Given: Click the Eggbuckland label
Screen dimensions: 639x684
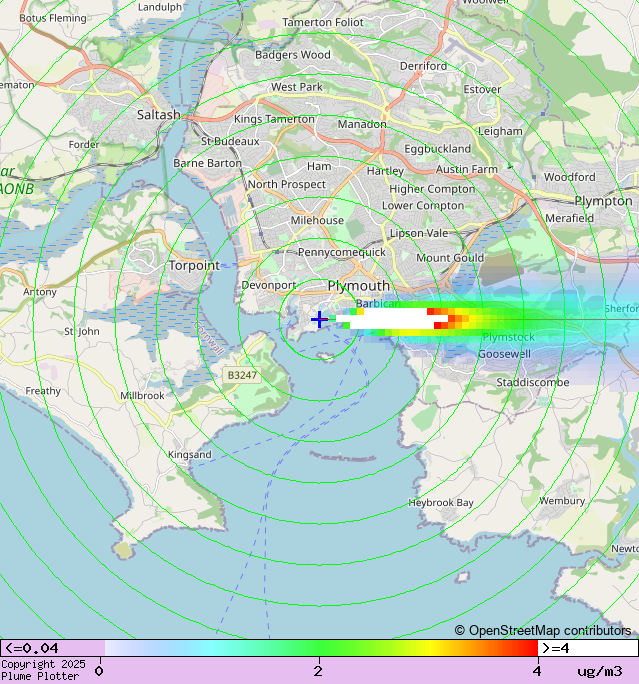Looking at the screenshot, I should click(x=437, y=149).
